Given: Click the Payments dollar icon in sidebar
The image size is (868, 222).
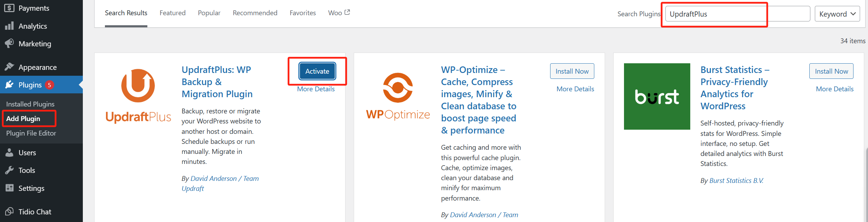Looking at the screenshot, I should coord(9,8).
